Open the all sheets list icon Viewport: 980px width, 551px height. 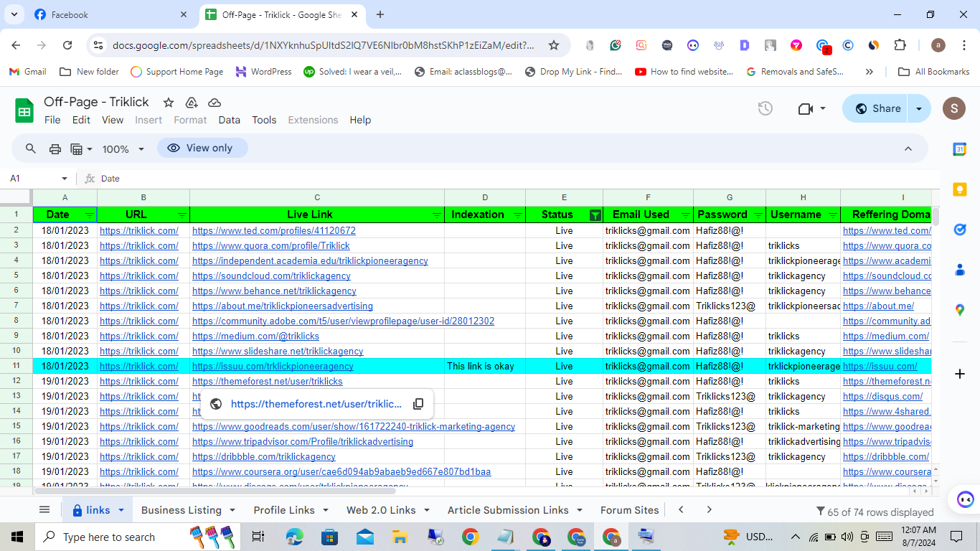(44, 510)
